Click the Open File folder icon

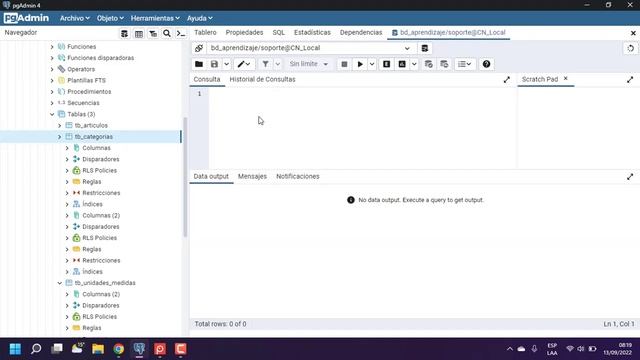199,64
